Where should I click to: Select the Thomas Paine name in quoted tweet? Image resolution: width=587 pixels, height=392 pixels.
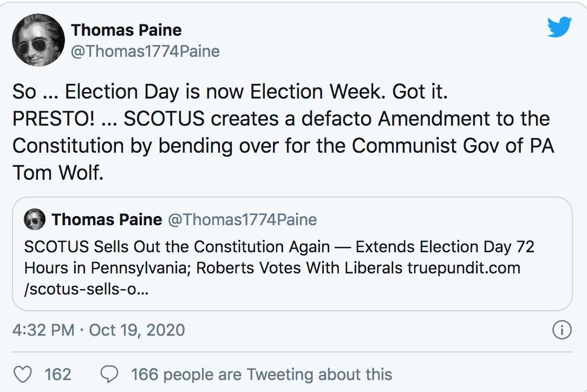tap(107, 219)
